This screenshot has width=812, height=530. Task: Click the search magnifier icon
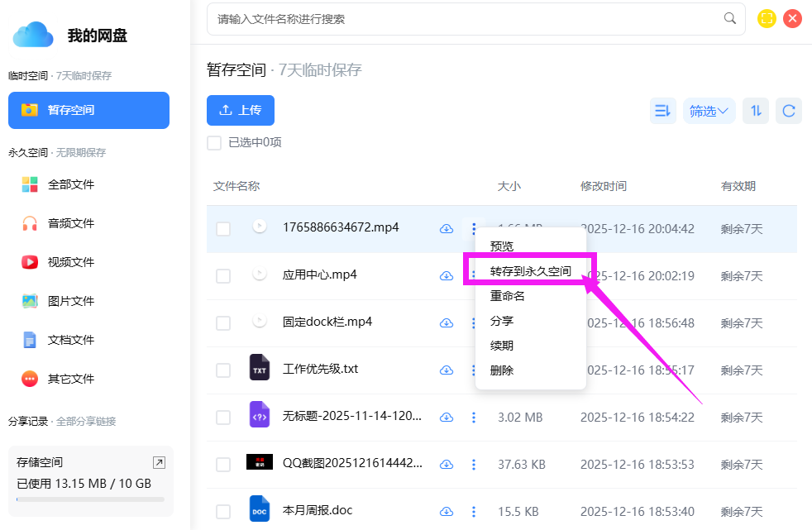[x=729, y=18]
